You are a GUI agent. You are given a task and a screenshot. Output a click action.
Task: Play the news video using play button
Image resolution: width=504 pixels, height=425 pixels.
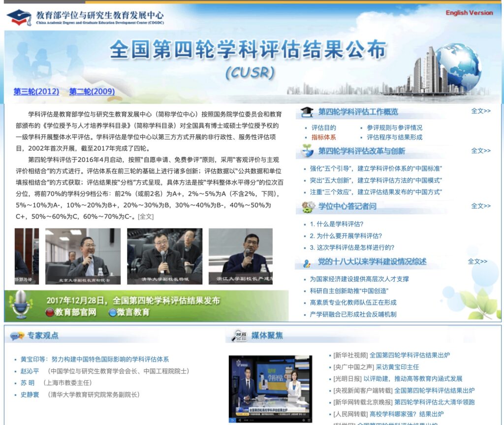pos(232,420)
